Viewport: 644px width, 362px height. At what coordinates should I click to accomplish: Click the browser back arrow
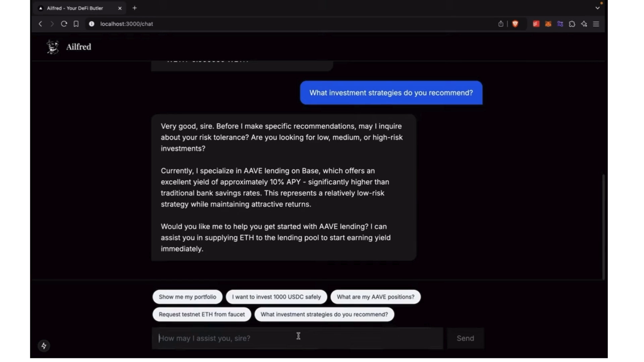pyautogui.click(x=40, y=24)
